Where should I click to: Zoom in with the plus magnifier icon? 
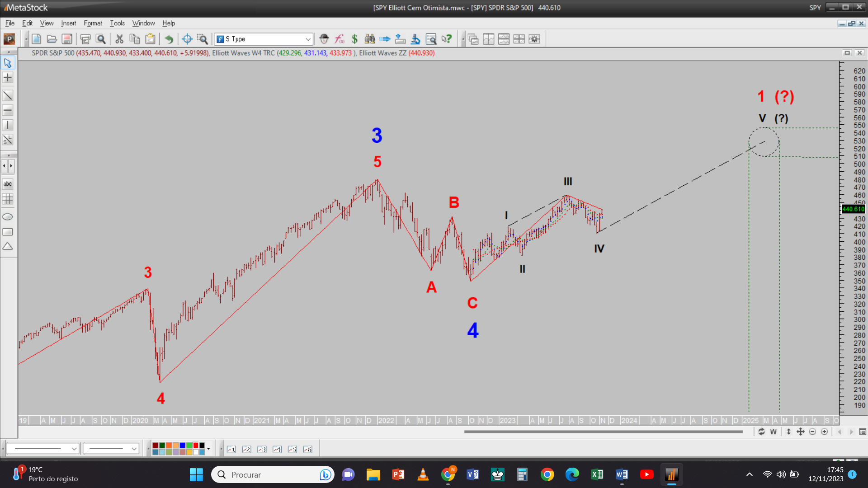click(824, 432)
